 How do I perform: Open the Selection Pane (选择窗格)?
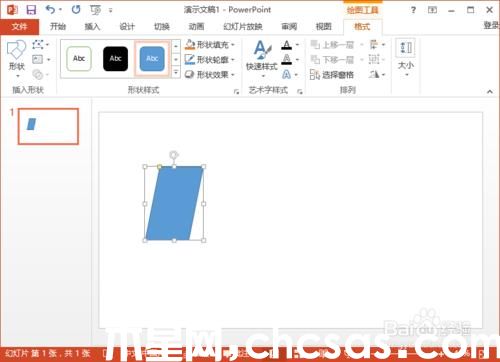point(332,75)
